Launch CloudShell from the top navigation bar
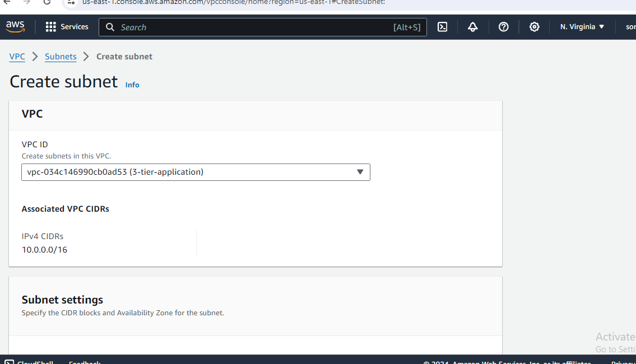The image size is (636, 364). (x=442, y=26)
